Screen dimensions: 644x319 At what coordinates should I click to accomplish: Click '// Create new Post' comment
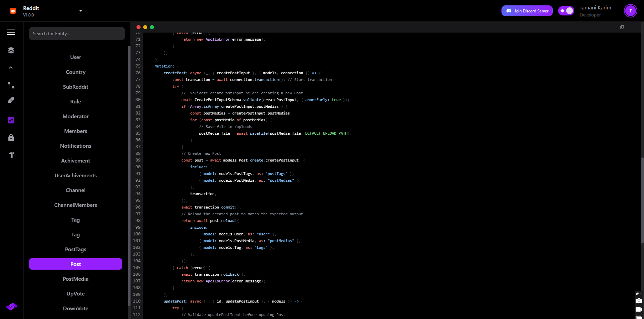[x=201, y=153]
